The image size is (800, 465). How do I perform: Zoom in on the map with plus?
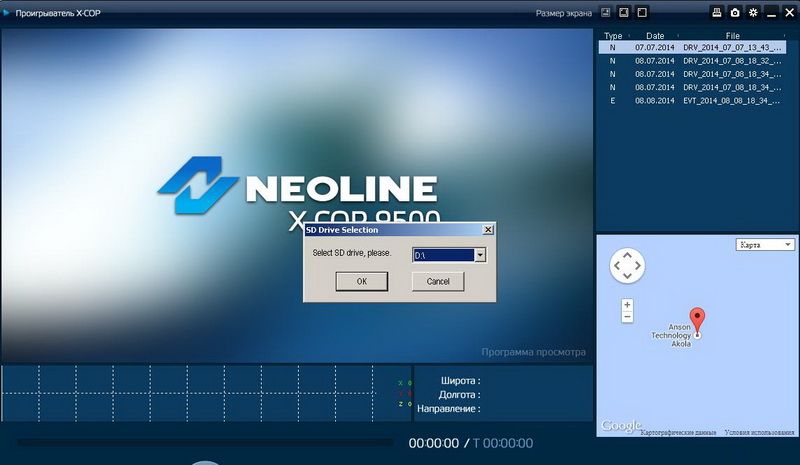tap(627, 305)
